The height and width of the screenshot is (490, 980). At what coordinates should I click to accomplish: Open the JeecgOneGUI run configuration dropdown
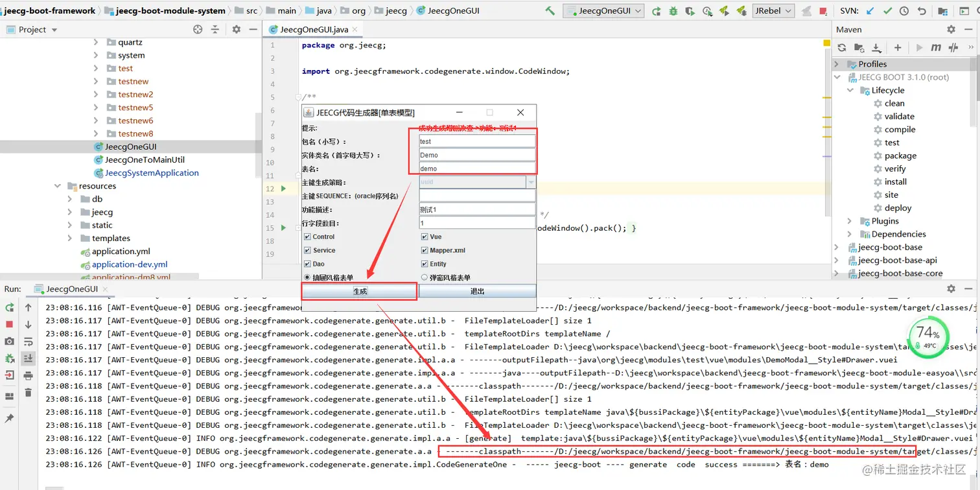[603, 11]
